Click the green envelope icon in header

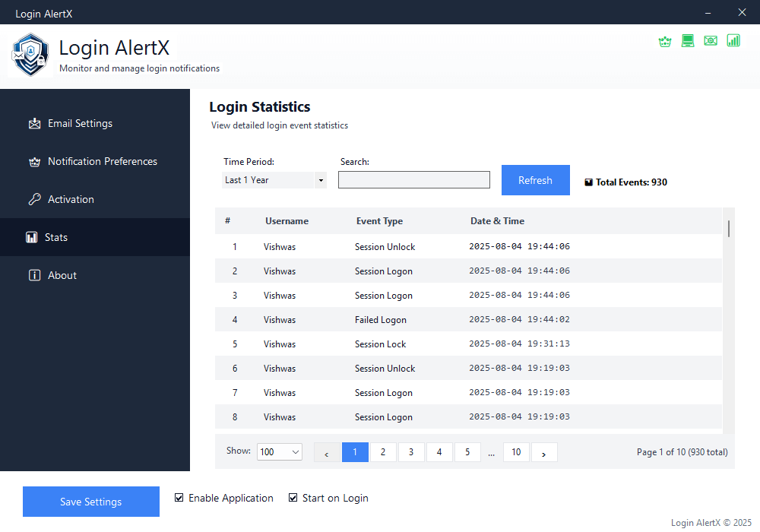click(x=710, y=41)
